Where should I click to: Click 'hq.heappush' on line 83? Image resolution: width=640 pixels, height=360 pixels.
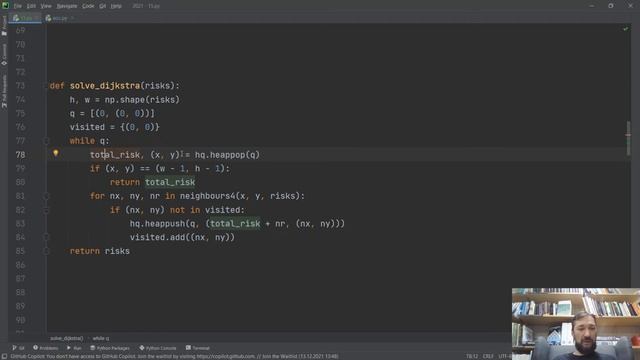point(157,224)
